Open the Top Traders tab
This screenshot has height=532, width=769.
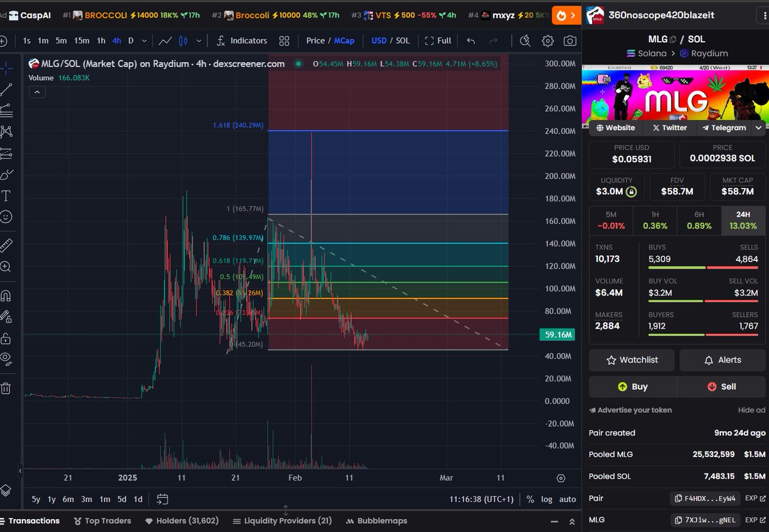point(103,521)
